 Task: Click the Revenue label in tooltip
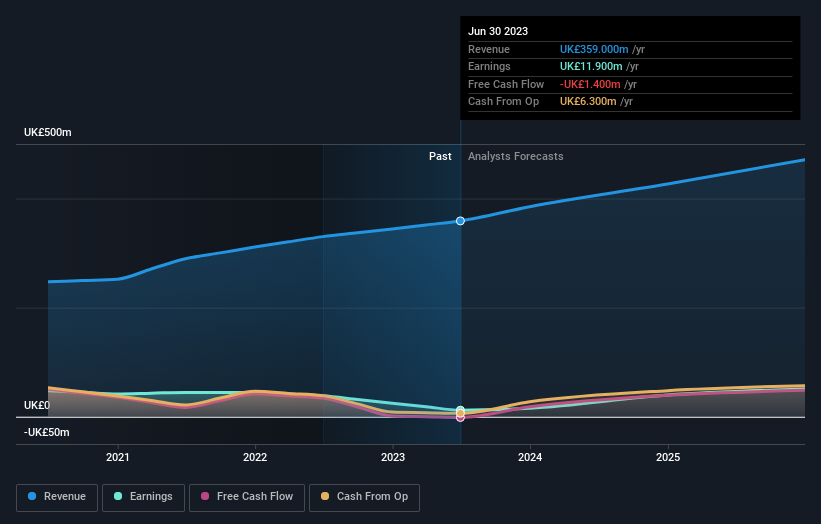click(x=489, y=49)
